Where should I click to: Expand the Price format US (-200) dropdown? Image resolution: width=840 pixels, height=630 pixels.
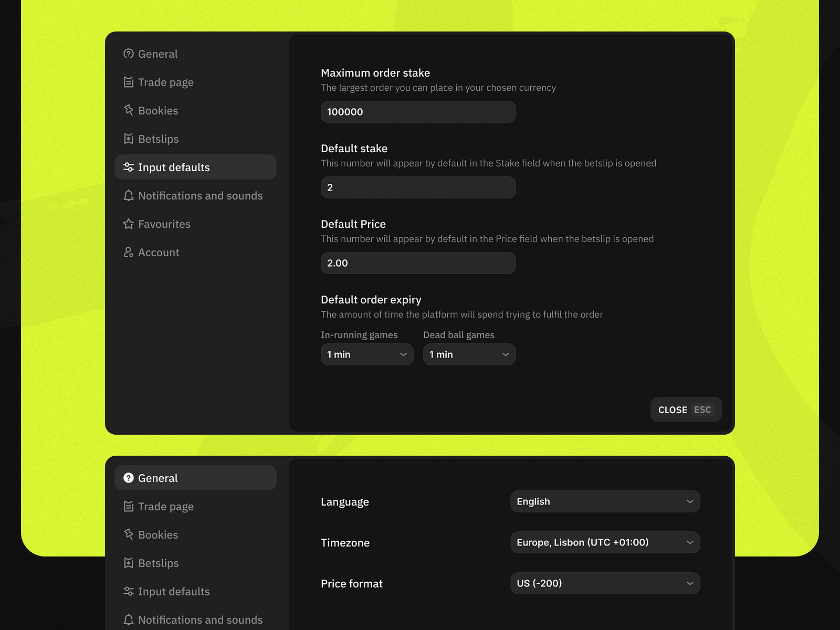(605, 583)
